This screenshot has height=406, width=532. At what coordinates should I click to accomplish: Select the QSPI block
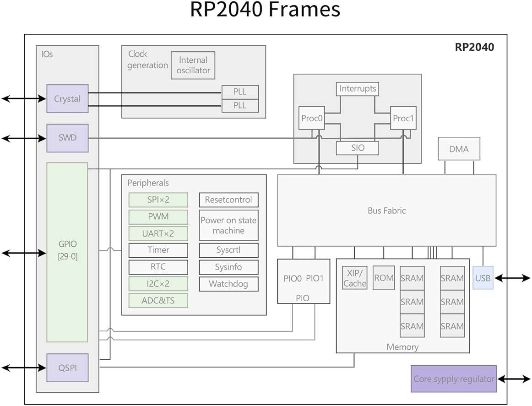click(x=67, y=368)
